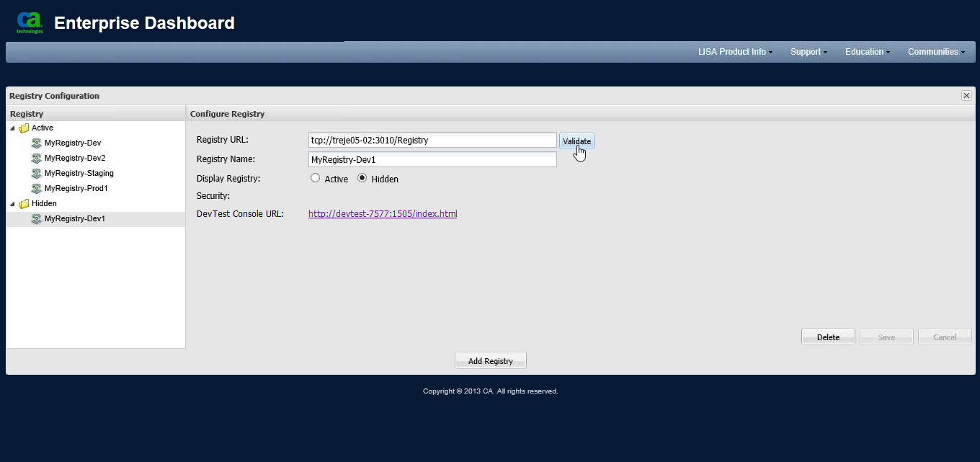Click the registry icon beside MyRegistry-Dev
The image size is (980, 462).
36,143
